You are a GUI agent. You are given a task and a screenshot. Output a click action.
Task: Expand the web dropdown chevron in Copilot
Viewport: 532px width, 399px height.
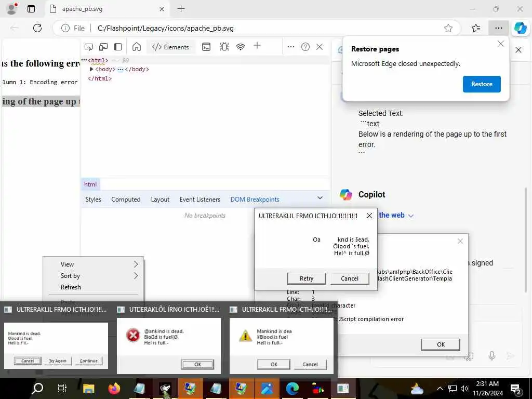click(x=411, y=216)
